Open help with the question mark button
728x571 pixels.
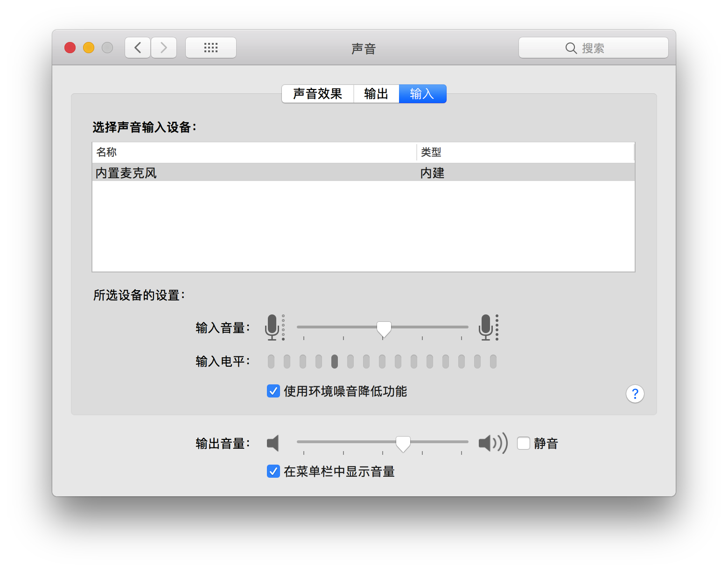pyautogui.click(x=635, y=394)
